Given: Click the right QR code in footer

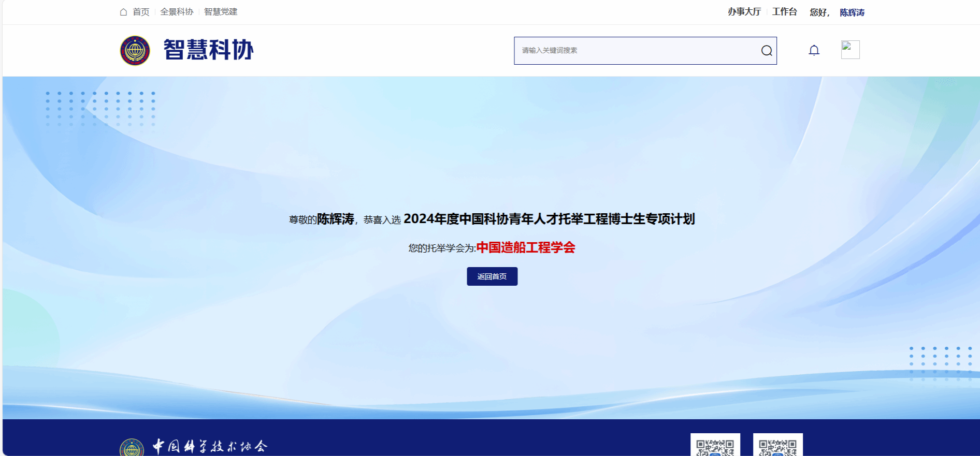Looking at the screenshot, I should point(778,445).
